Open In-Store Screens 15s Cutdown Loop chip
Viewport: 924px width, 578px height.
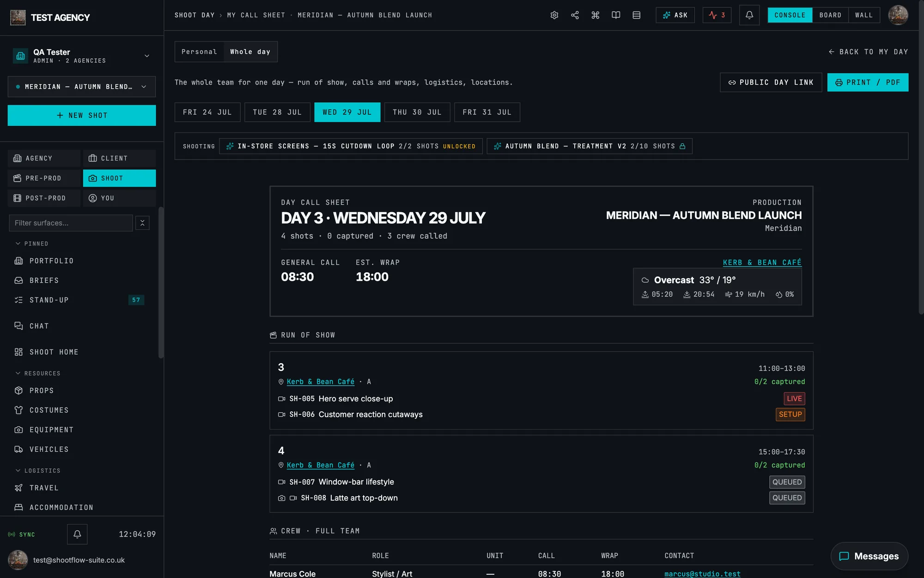(351, 146)
